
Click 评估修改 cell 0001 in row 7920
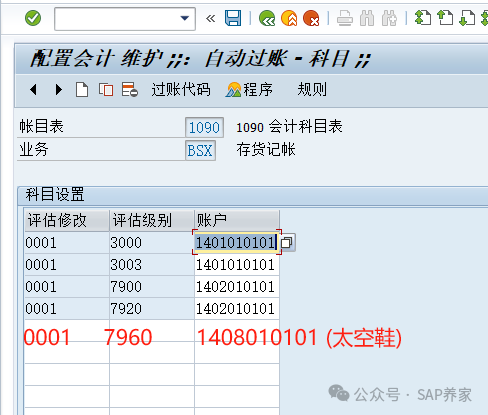click(67, 309)
